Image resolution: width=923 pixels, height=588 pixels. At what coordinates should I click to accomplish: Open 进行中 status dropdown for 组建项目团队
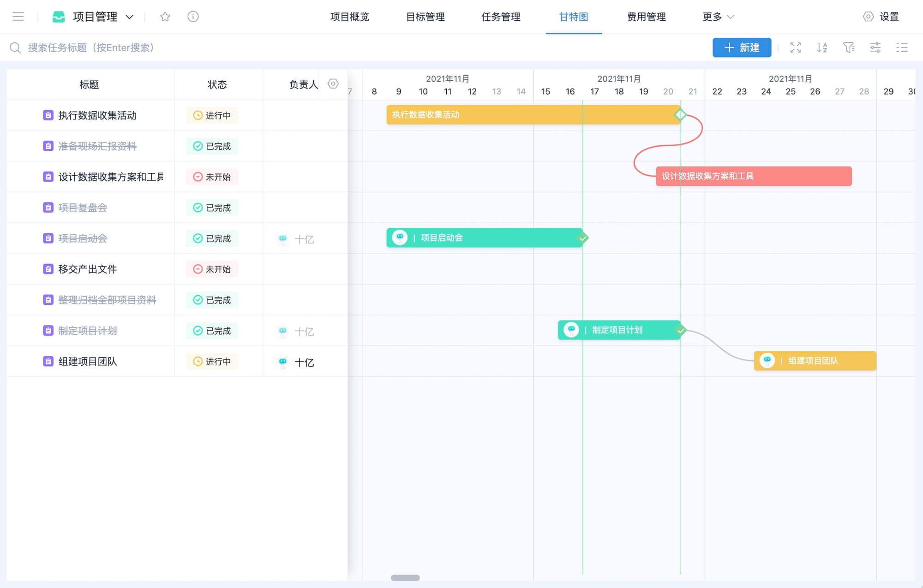click(212, 362)
